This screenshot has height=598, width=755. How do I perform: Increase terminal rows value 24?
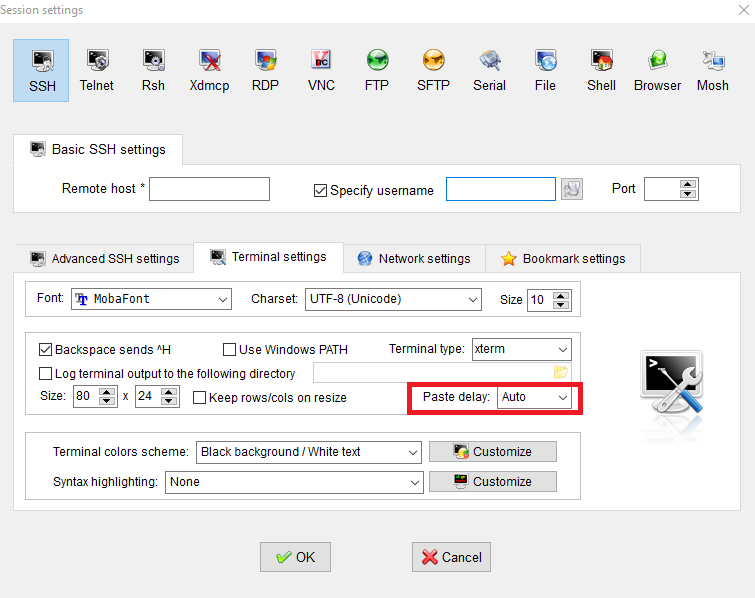click(169, 392)
